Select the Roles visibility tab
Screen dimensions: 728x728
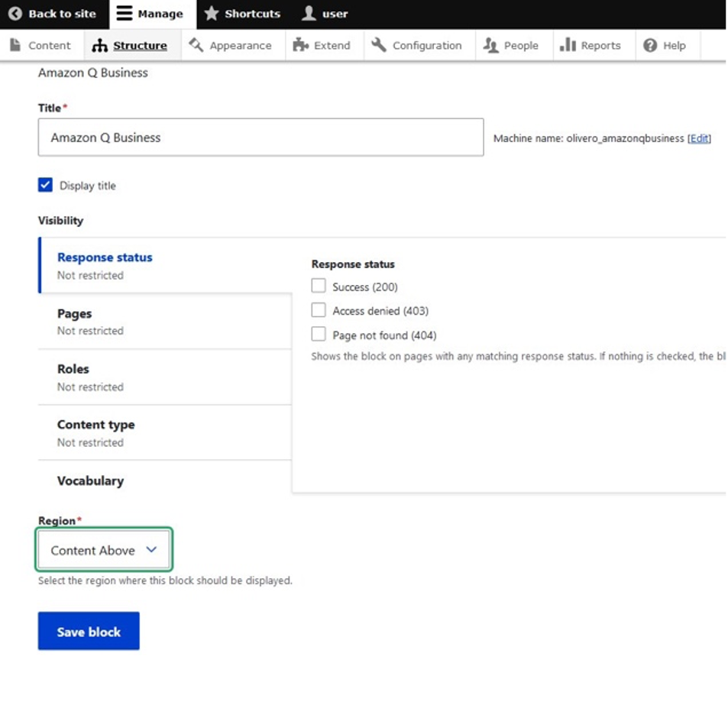[165, 377]
